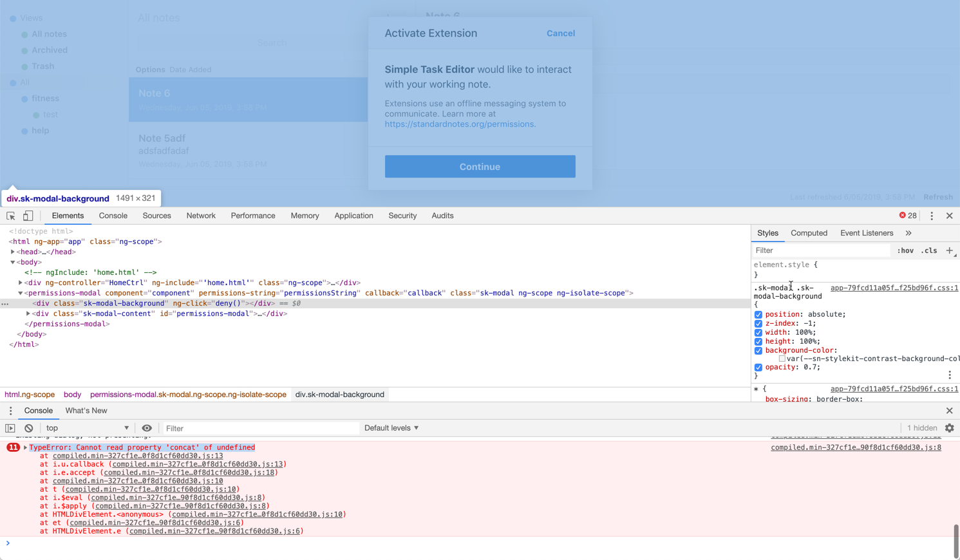The height and width of the screenshot is (560, 960).
Task: Switch to the Computed styles tab
Action: tap(809, 233)
